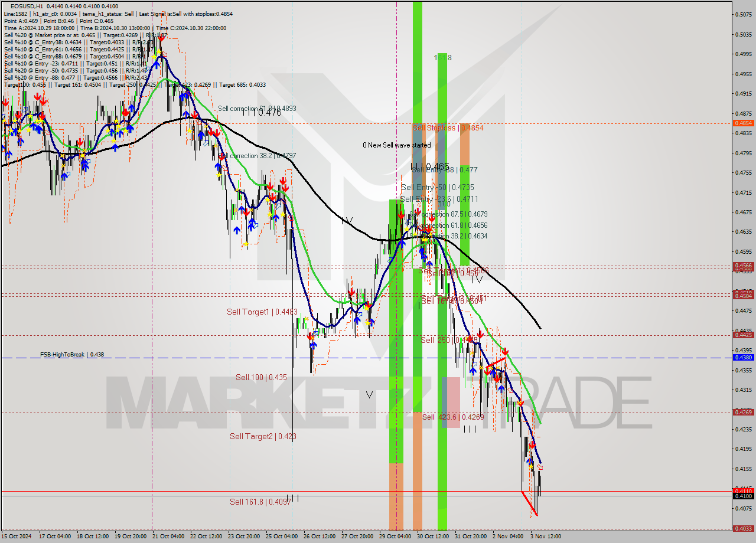Select the 'Sell 100 | 0.435' label
Image resolution: width=756 pixels, height=543 pixels.
tap(261, 377)
